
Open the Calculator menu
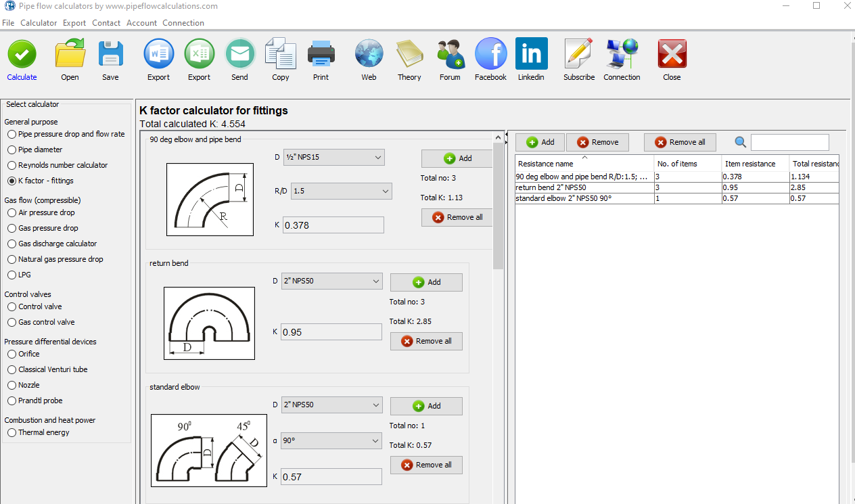click(x=39, y=23)
